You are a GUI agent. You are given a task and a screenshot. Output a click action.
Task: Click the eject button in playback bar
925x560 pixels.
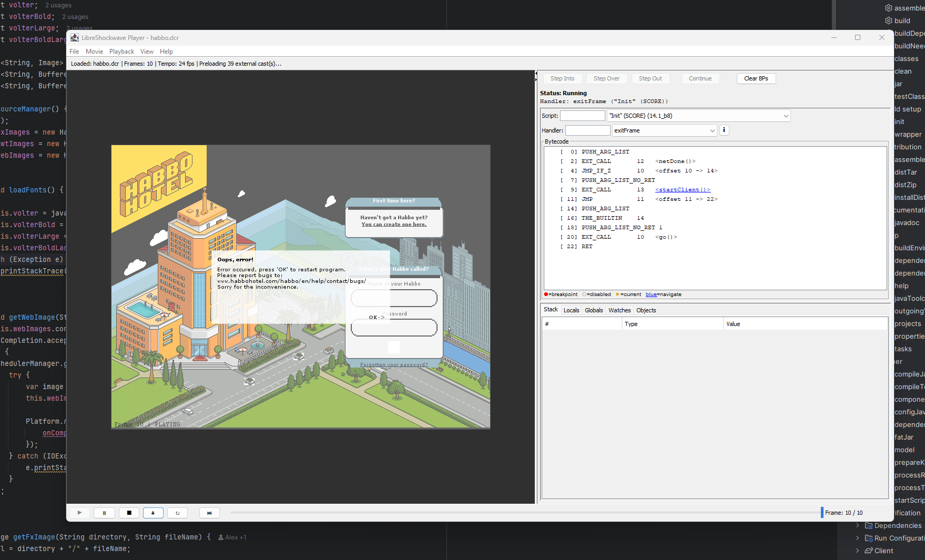click(153, 513)
